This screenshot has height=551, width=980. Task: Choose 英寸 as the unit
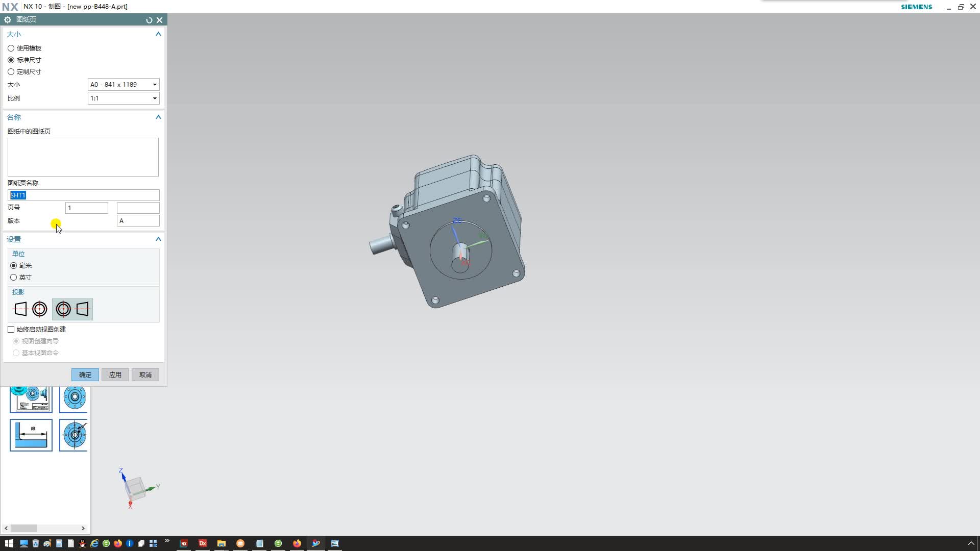14,278
